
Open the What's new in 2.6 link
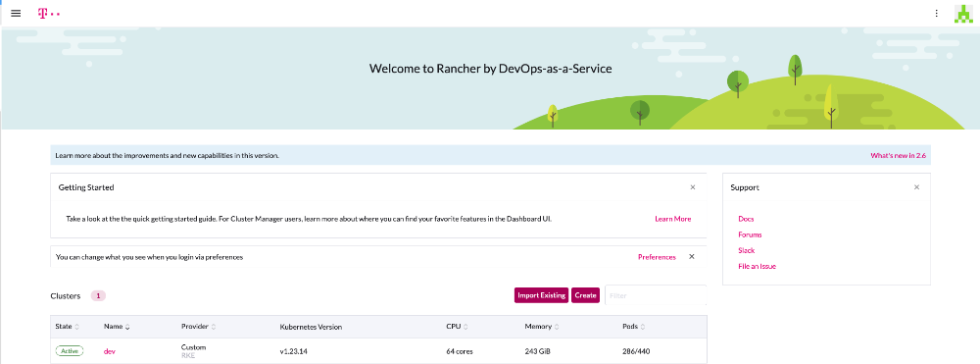[898, 155]
